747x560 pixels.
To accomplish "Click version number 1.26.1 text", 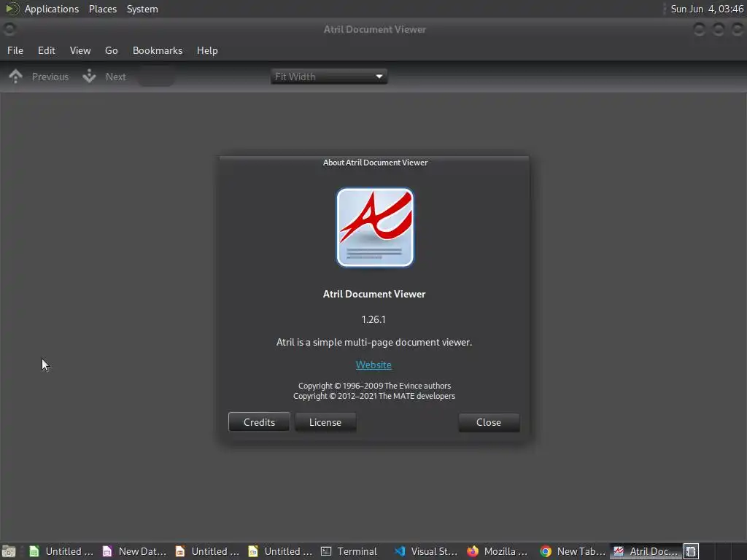I will click(373, 319).
